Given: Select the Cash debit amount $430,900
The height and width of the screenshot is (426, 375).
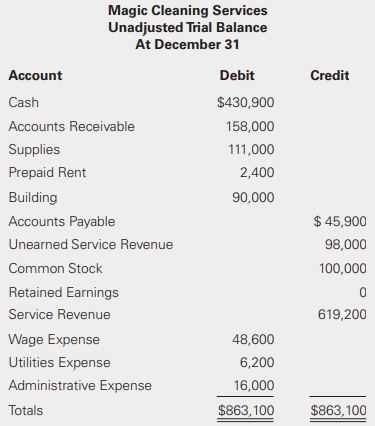Looking at the screenshot, I should (246, 102).
